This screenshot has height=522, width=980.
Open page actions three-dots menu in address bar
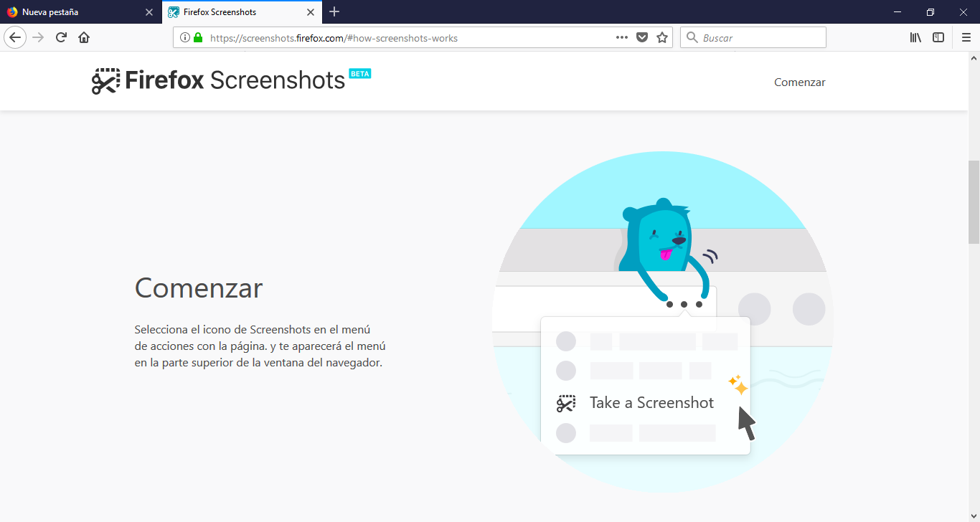point(622,37)
